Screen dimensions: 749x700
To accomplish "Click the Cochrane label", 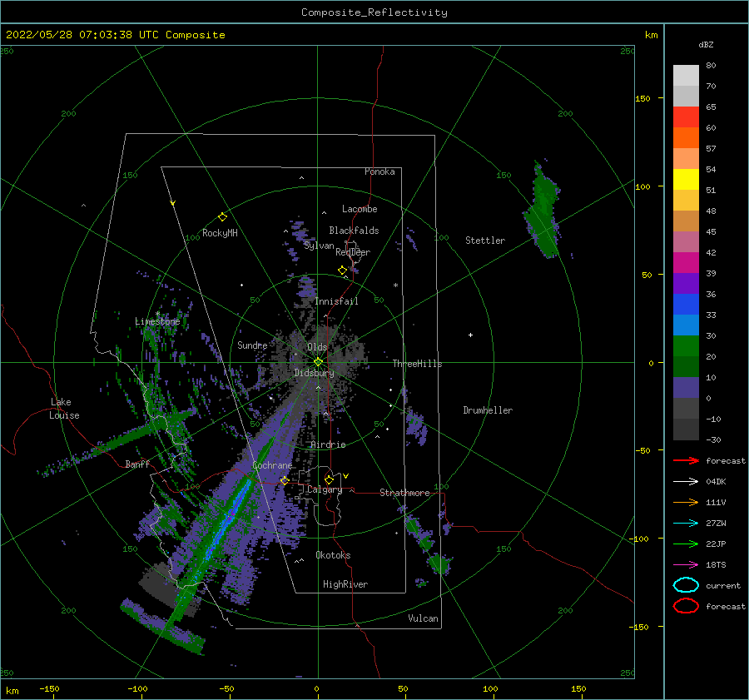I will click(272, 465).
